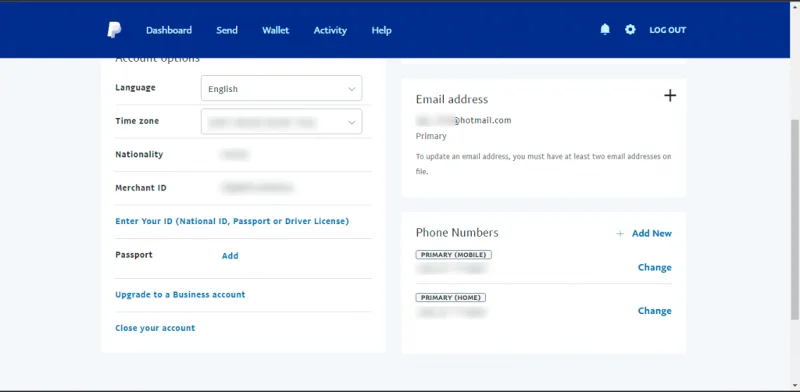Open Enter Your ID link

pos(232,221)
